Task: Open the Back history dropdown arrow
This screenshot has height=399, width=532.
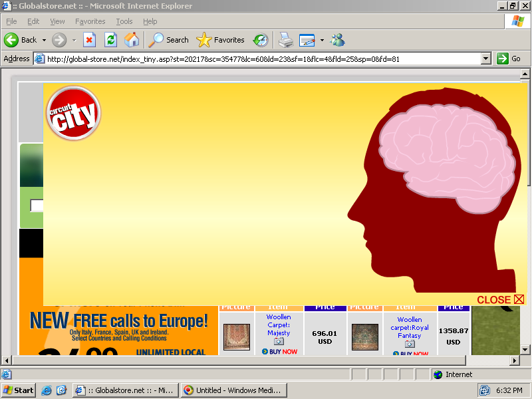Action: [44, 40]
